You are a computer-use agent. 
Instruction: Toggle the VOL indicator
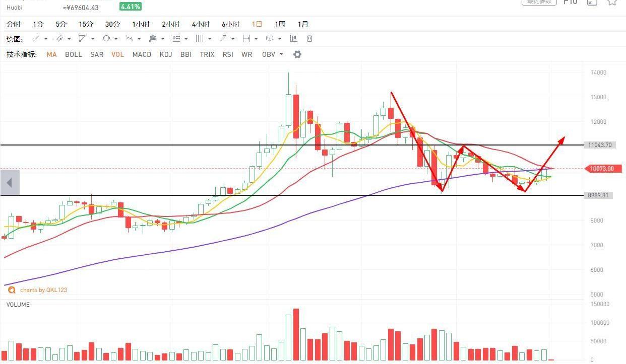117,54
